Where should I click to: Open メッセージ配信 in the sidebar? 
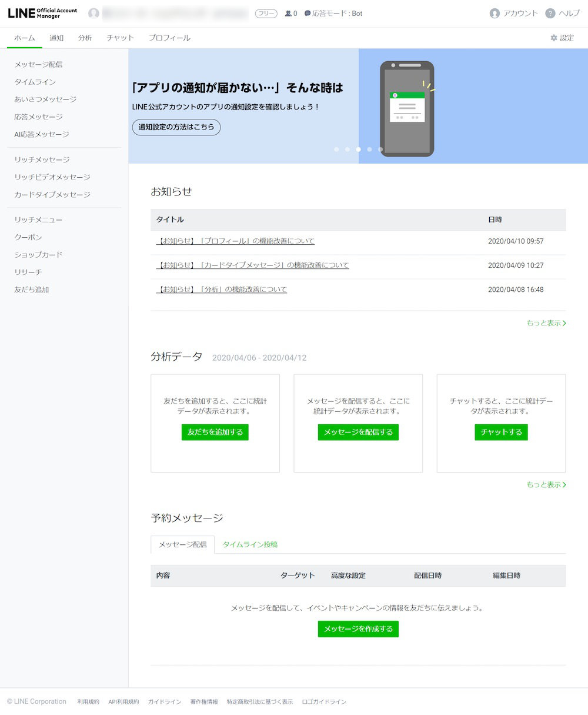(38, 64)
